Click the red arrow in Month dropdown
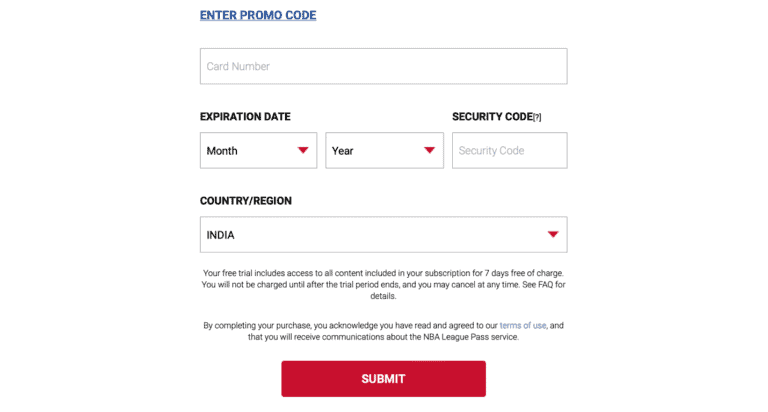Viewport: 768px width, 412px height. tap(303, 151)
